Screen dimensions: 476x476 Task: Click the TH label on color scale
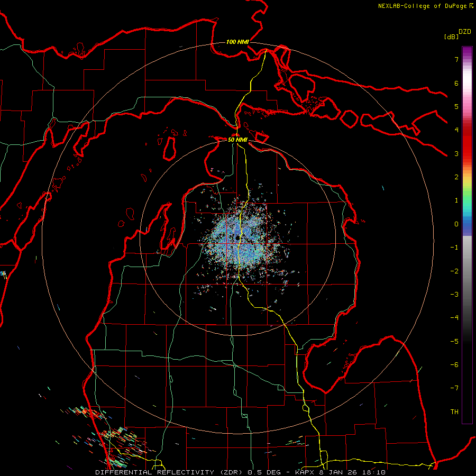[x=454, y=412]
